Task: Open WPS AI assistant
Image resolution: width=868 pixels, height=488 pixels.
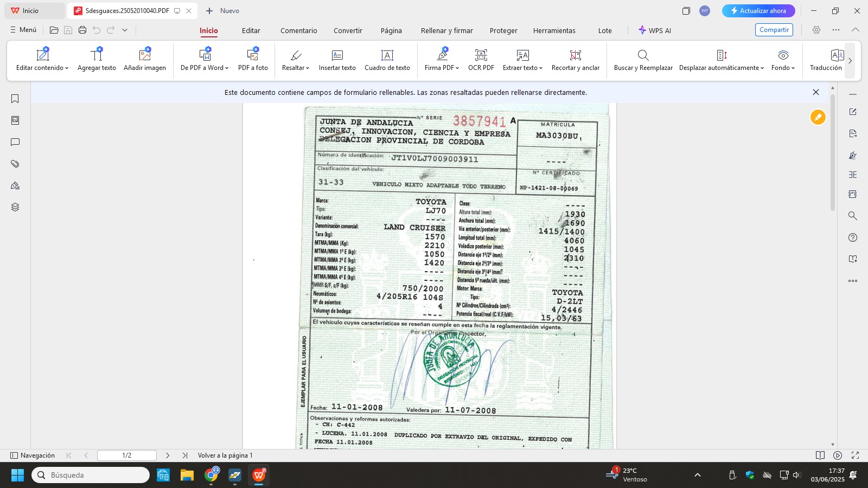Action: pyautogui.click(x=655, y=30)
